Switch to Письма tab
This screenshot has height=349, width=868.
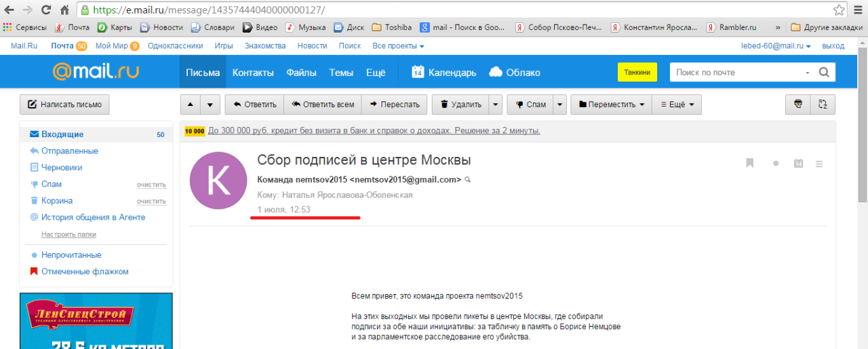pyautogui.click(x=203, y=73)
